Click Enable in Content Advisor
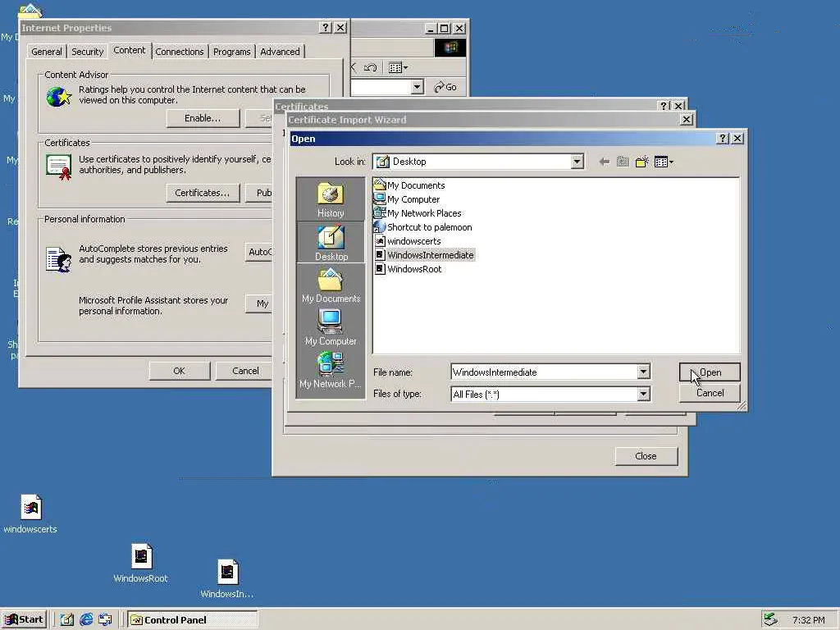The width and height of the screenshot is (840, 630). (x=203, y=118)
